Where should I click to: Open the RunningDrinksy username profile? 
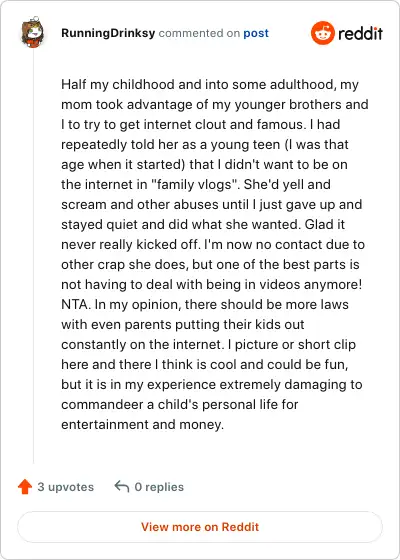tap(108, 33)
